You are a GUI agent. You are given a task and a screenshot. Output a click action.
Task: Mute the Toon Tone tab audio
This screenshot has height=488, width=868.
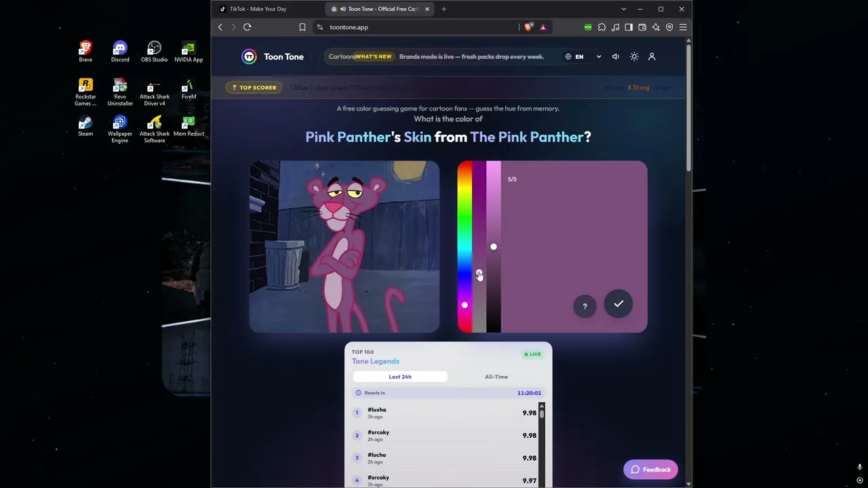(342, 9)
